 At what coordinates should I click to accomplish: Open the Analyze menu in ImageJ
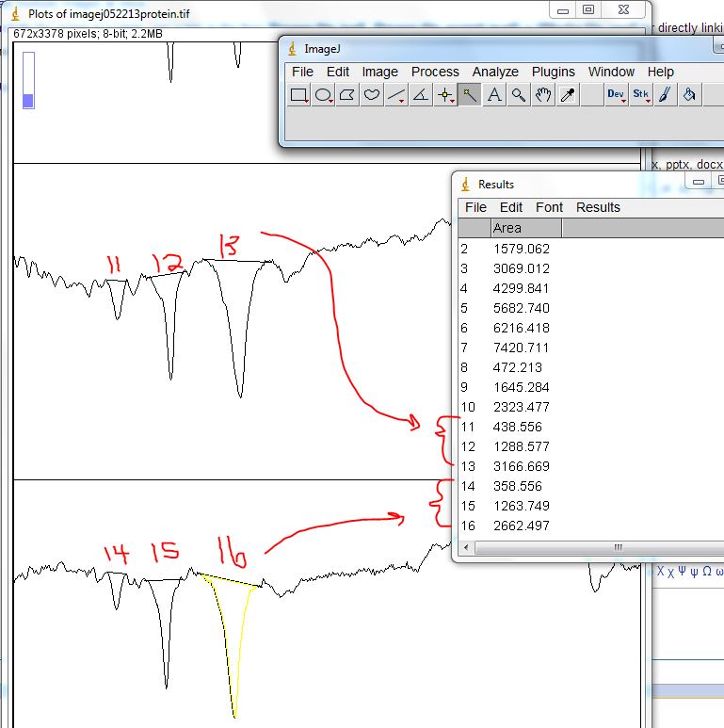(x=495, y=72)
